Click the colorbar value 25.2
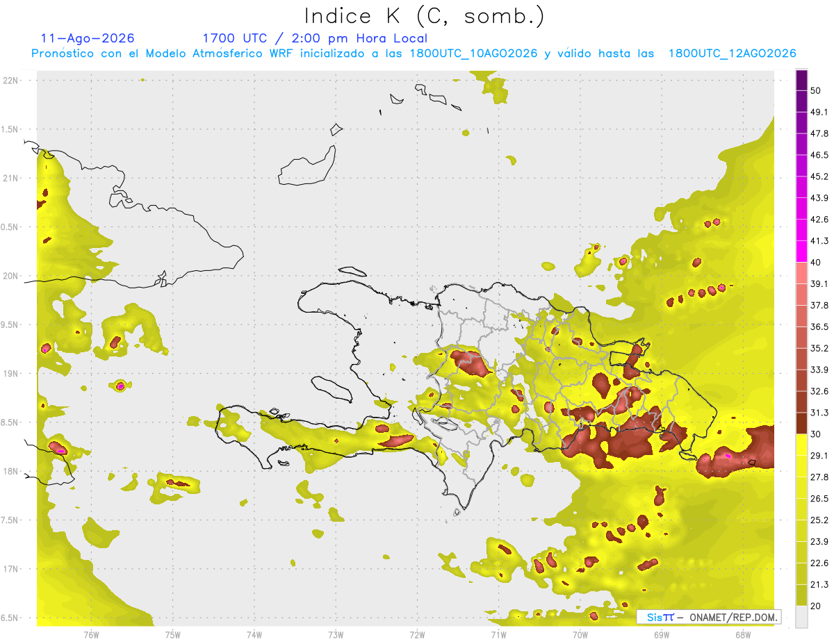This screenshot has width=834, height=644. pos(819,520)
